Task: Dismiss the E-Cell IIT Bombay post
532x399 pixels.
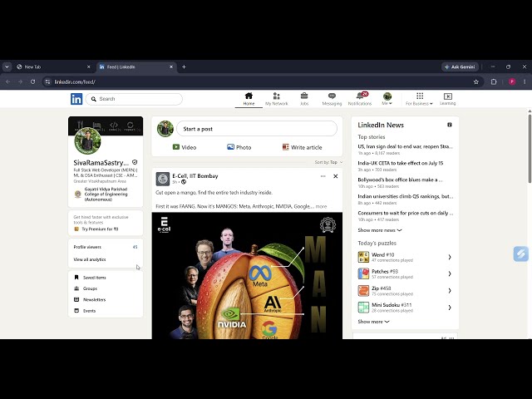Action: click(x=335, y=176)
